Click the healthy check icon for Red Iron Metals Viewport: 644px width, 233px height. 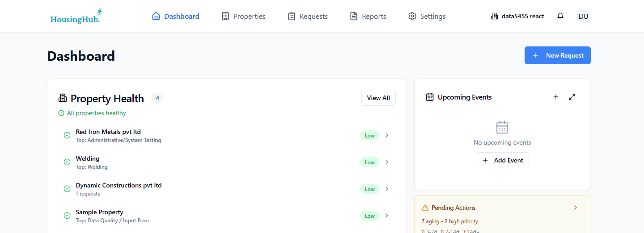[67, 135]
